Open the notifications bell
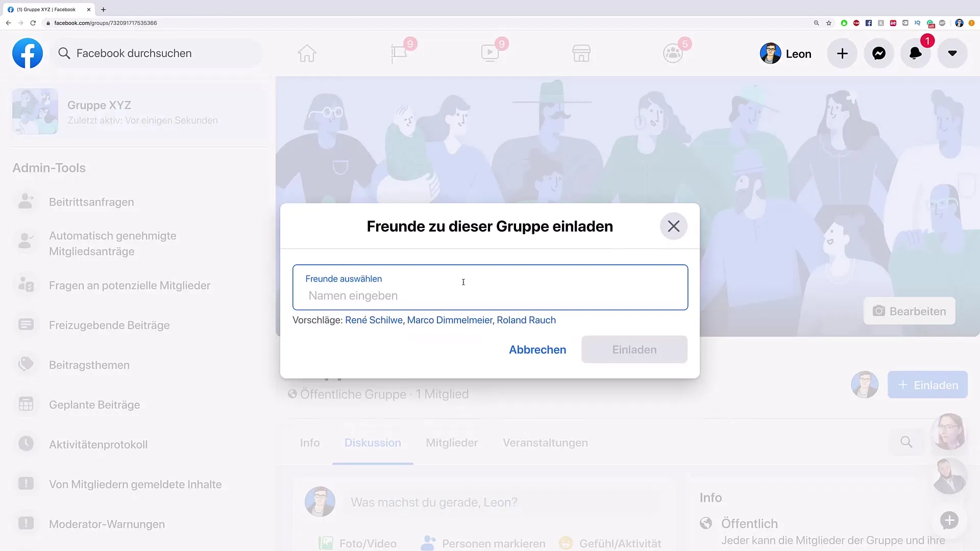This screenshot has width=980, height=551. click(916, 54)
